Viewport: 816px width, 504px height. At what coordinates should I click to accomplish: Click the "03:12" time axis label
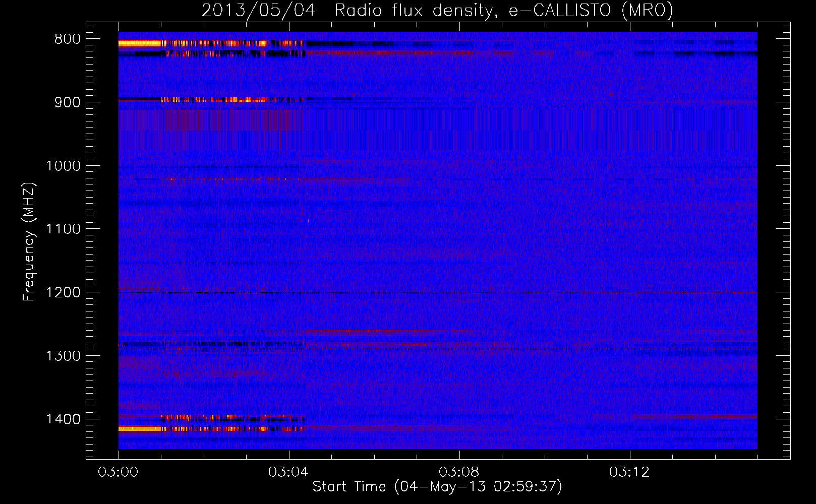tap(629, 472)
